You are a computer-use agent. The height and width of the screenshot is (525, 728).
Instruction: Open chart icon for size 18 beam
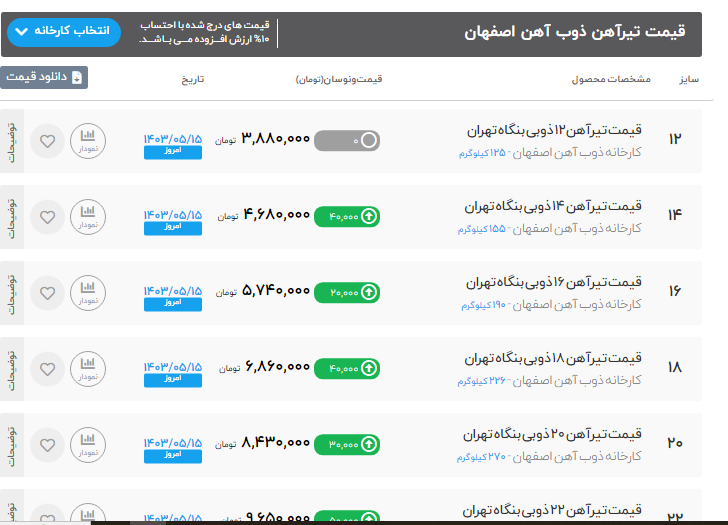(88, 368)
